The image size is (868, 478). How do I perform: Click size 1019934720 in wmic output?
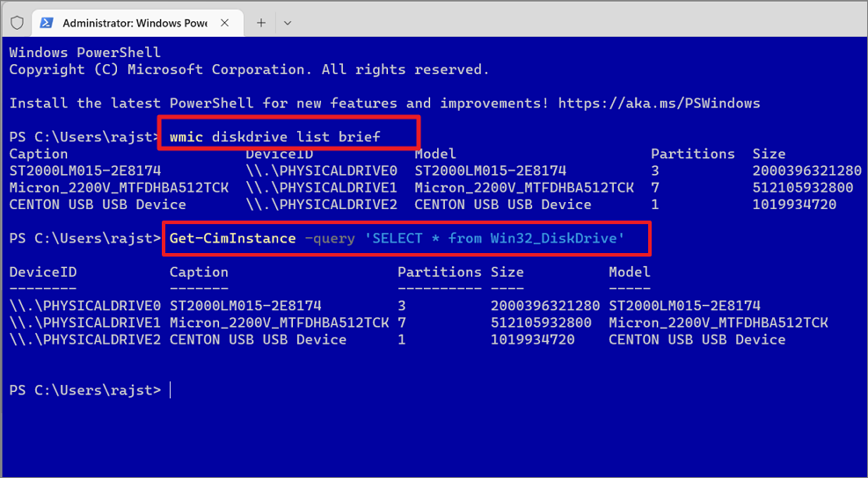coord(794,205)
